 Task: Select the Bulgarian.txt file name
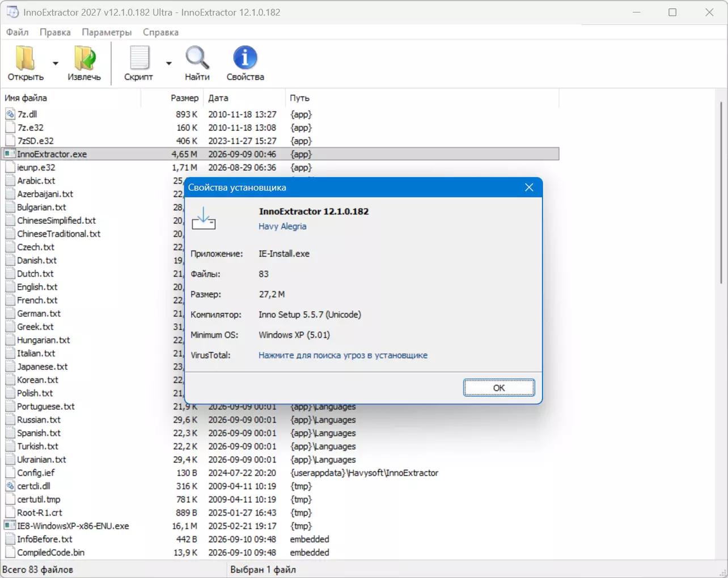coord(41,207)
